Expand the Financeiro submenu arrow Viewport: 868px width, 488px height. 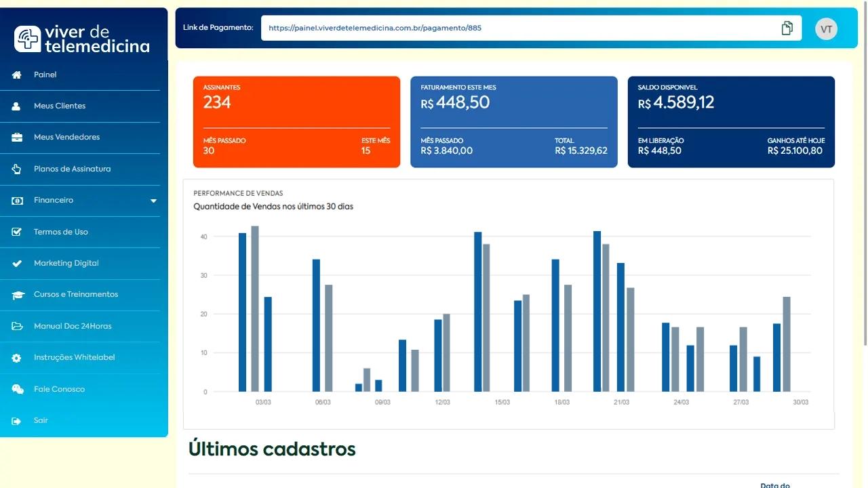(x=153, y=201)
